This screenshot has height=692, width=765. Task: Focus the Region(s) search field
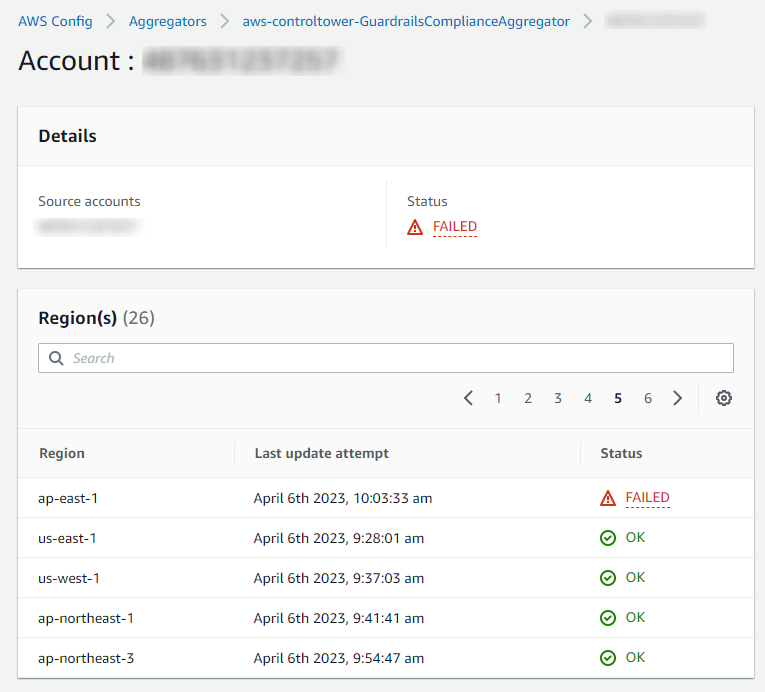[x=386, y=358]
